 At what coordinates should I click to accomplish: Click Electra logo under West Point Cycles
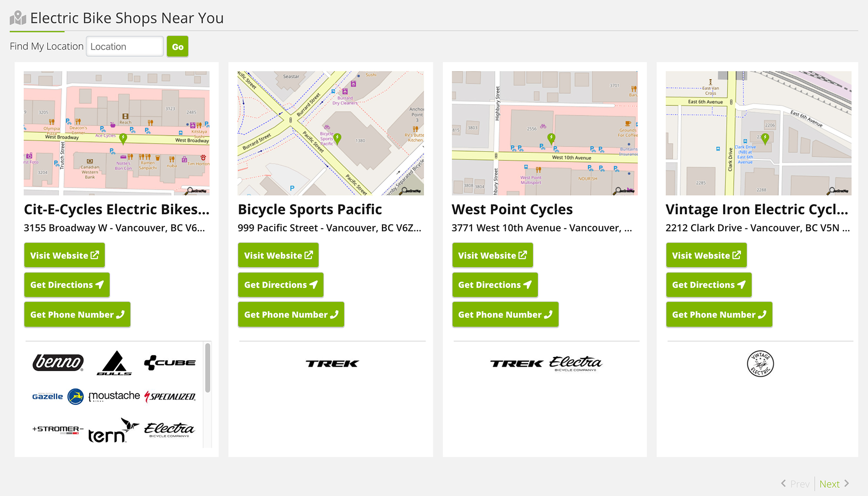tap(575, 363)
